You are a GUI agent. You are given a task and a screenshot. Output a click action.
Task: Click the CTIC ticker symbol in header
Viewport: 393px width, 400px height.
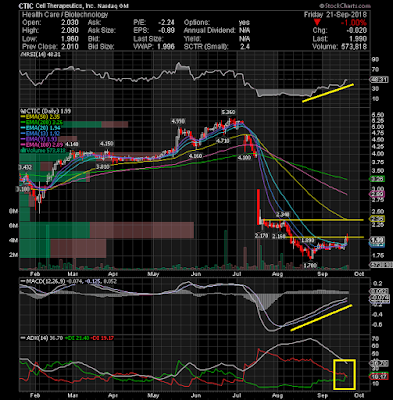click(x=26, y=6)
